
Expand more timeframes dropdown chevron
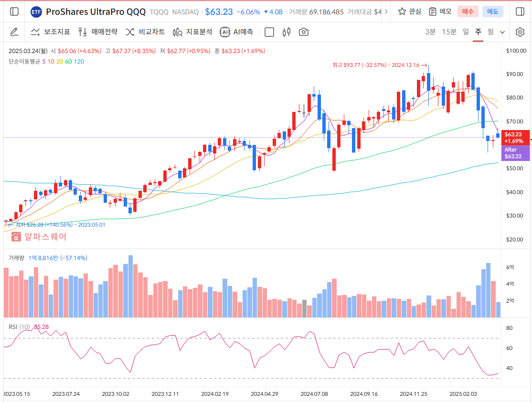pyautogui.click(x=502, y=32)
